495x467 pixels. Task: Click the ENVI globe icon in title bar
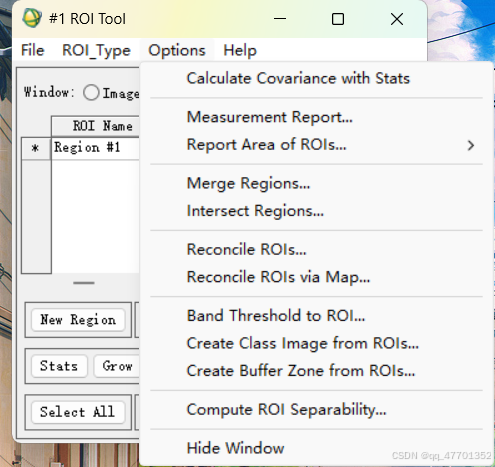coord(32,18)
